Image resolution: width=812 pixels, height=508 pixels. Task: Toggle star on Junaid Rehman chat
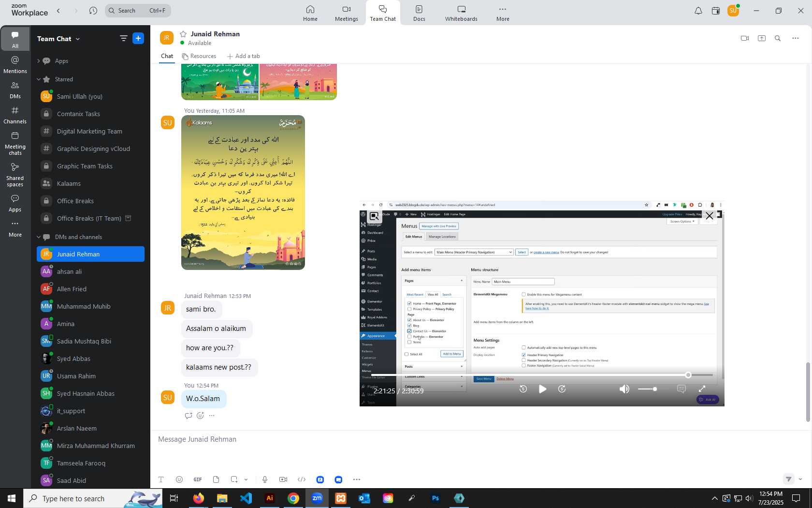[183, 34]
